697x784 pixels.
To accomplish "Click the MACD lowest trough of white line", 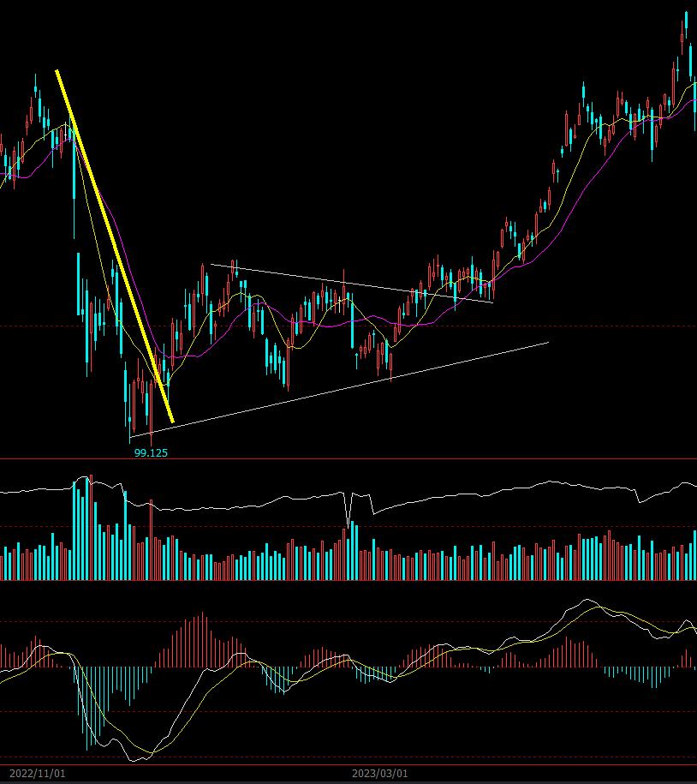I will [x=135, y=760].
